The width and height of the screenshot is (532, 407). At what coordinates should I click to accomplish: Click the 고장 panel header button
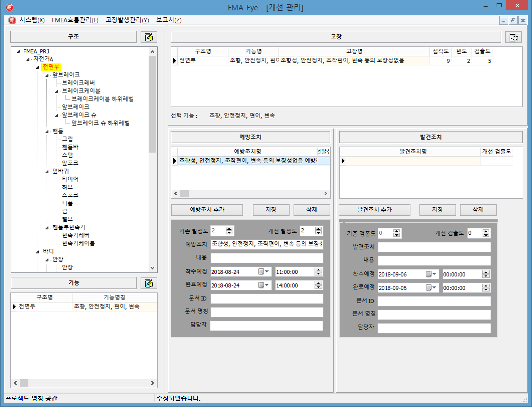point(336,37)
